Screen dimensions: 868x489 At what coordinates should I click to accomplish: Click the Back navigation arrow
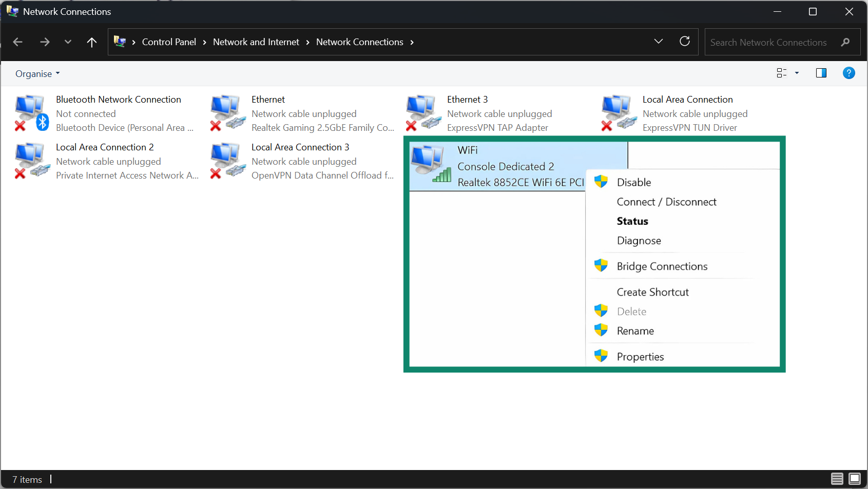click(17, 42)
